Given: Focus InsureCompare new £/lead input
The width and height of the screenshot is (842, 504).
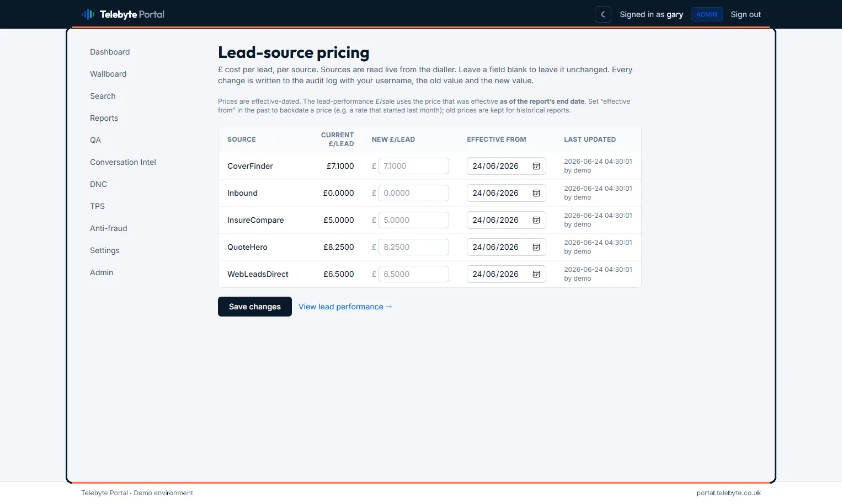Looking at the screenshot, I should click(414, 220).
